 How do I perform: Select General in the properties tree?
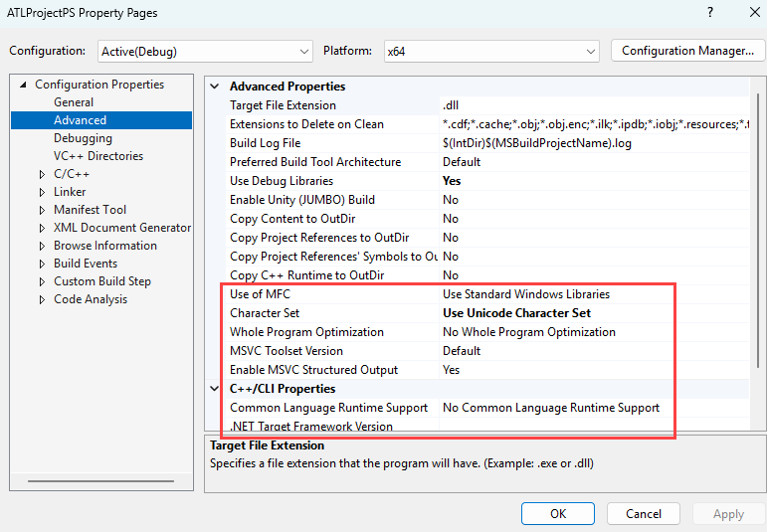coord(74,102)
